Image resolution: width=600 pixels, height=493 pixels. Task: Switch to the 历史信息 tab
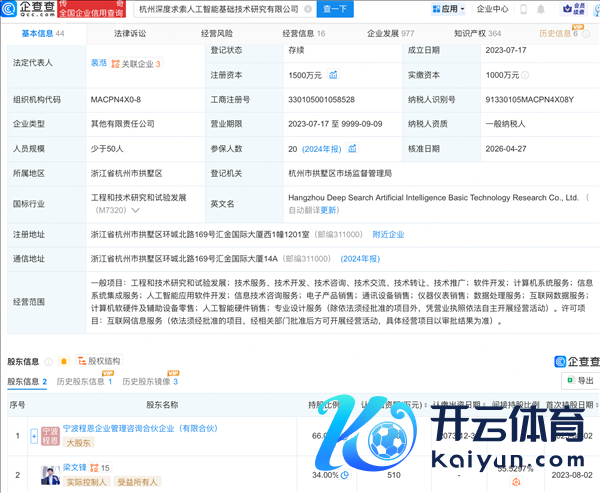(x=558, y=34)
